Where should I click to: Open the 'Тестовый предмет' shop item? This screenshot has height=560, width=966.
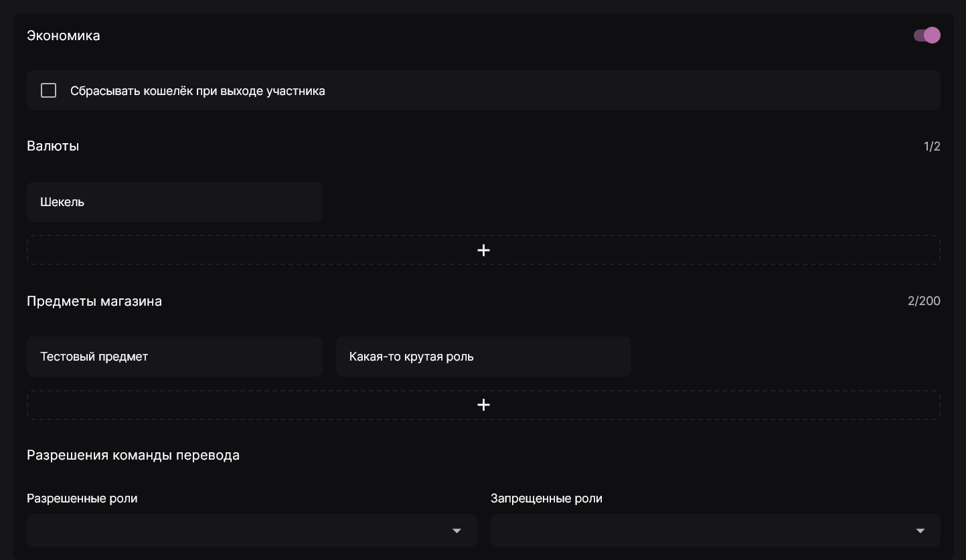pyautogui.click(x=175, y=357)
